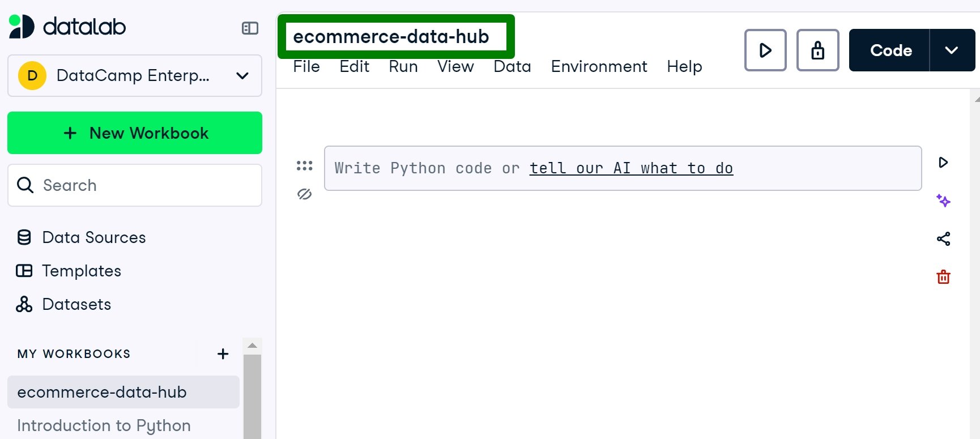Click the Data Sources database icon

coord(24,237)
